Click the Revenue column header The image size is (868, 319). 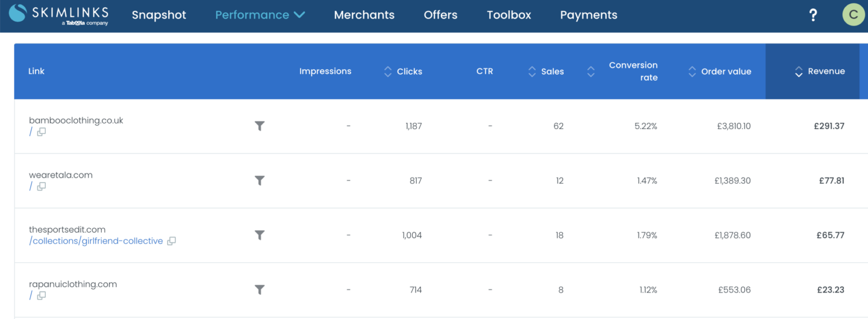(813, 71)
